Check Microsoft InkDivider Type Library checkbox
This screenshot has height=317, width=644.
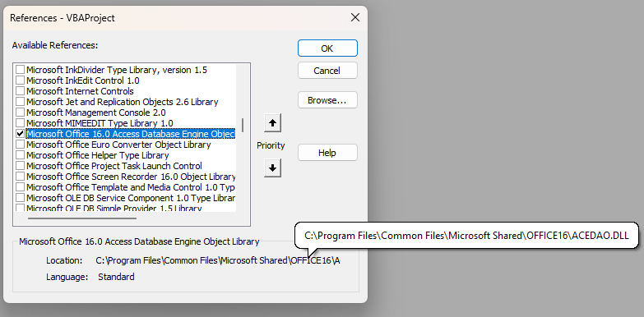[20, 70]
